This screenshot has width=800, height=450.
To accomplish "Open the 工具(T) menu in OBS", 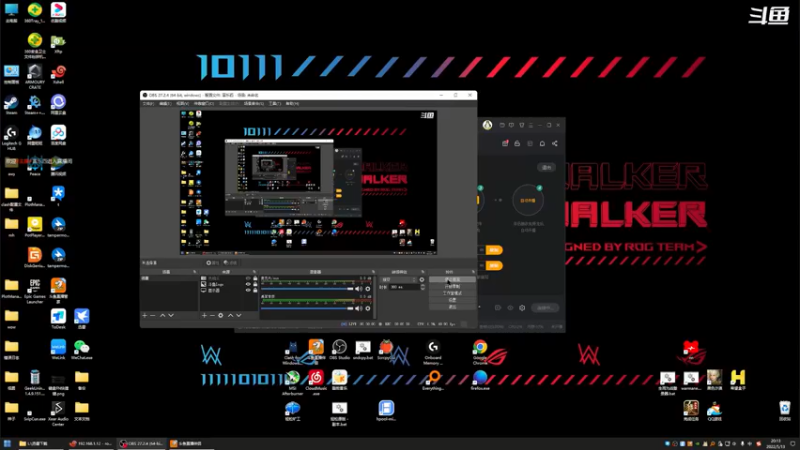I will [x=274, y=104].
